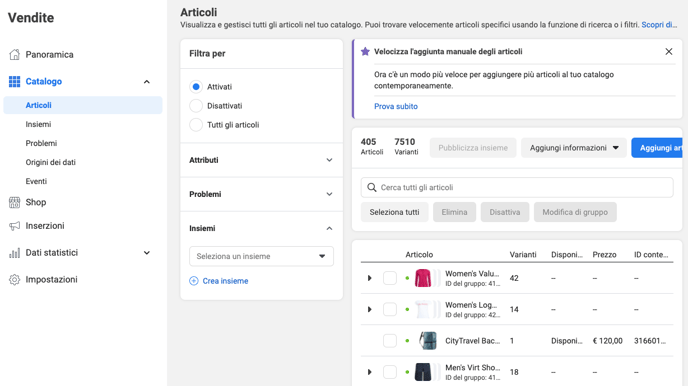Open the Aggiungi informazioni dropdown
Viewport: 688px width, 386px height.
coord(573,148)
